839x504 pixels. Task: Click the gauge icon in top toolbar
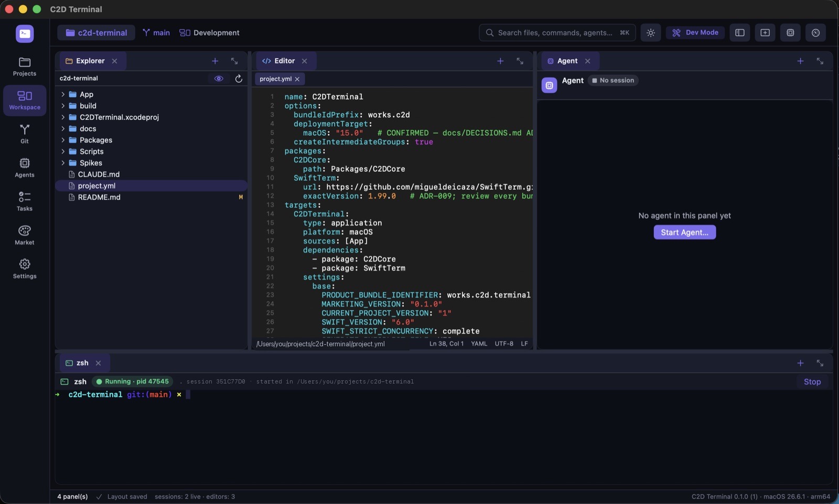click(x=815, y=32)
